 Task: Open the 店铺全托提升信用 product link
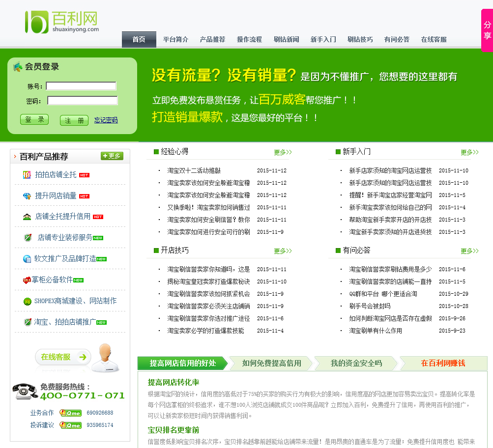[x=63, y=217]
